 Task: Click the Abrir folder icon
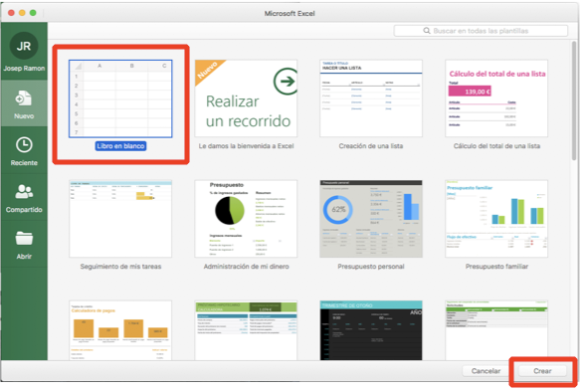click(x=24, y=239)
